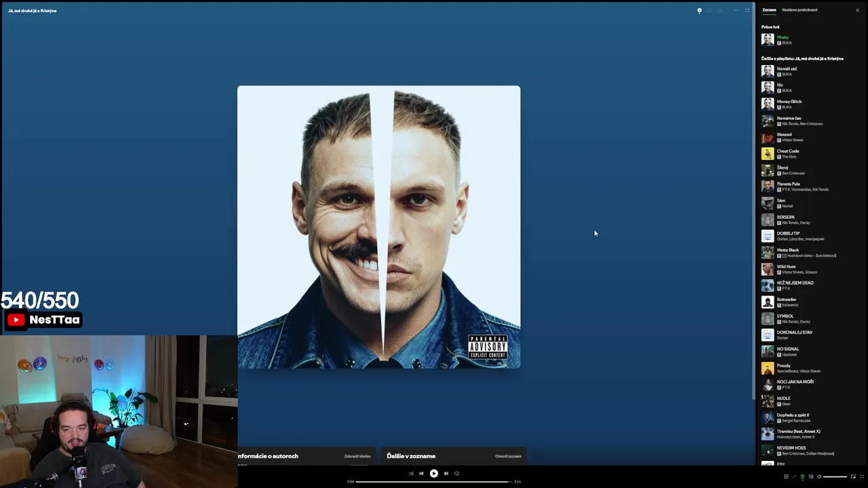Click the expand icon at top of now playing view
Image resolution: width=868 pixels, height=488 pixels.
pyautogui.click(x=747, y=10)
